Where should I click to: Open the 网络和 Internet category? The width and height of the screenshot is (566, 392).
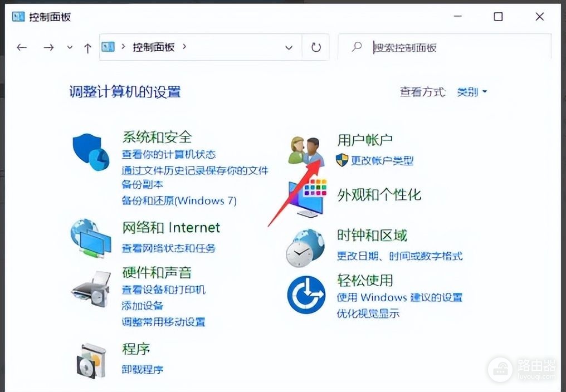(171, 228)
